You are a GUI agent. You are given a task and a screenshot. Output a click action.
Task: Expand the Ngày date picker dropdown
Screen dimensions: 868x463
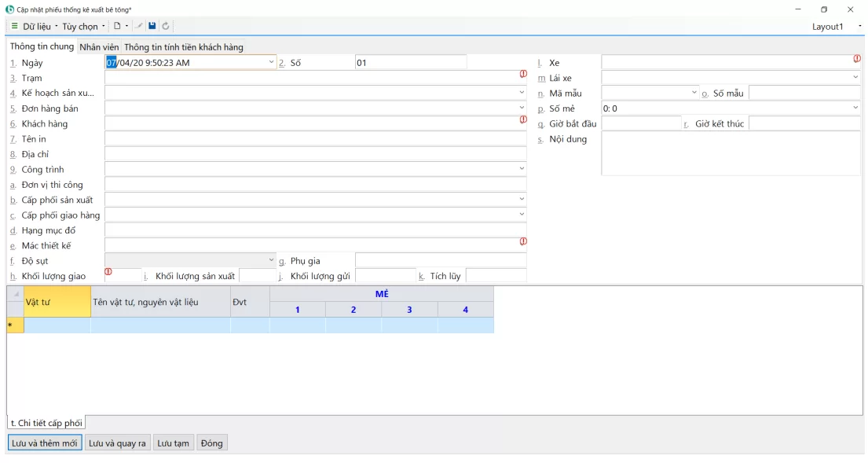pos(272,63)
